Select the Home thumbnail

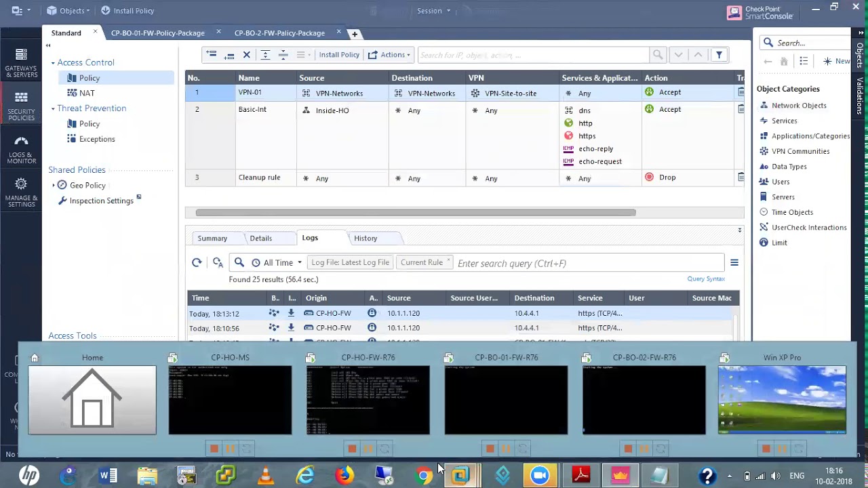(92, 400)
